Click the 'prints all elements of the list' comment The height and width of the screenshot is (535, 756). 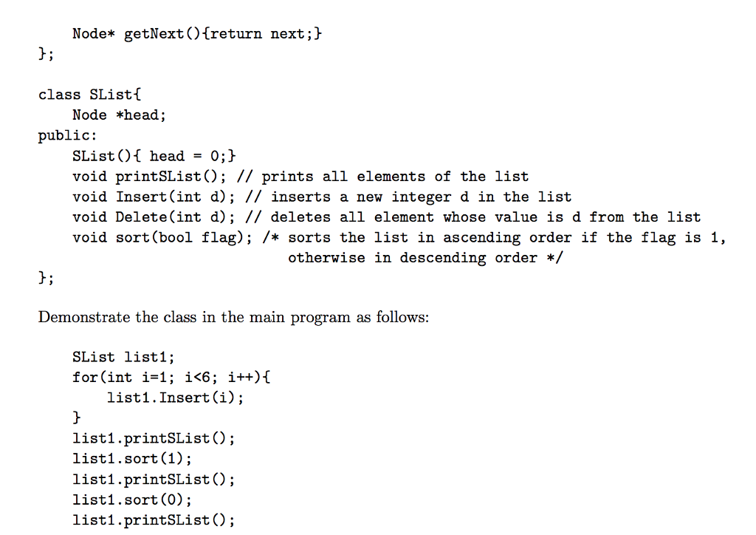(395, 177)
